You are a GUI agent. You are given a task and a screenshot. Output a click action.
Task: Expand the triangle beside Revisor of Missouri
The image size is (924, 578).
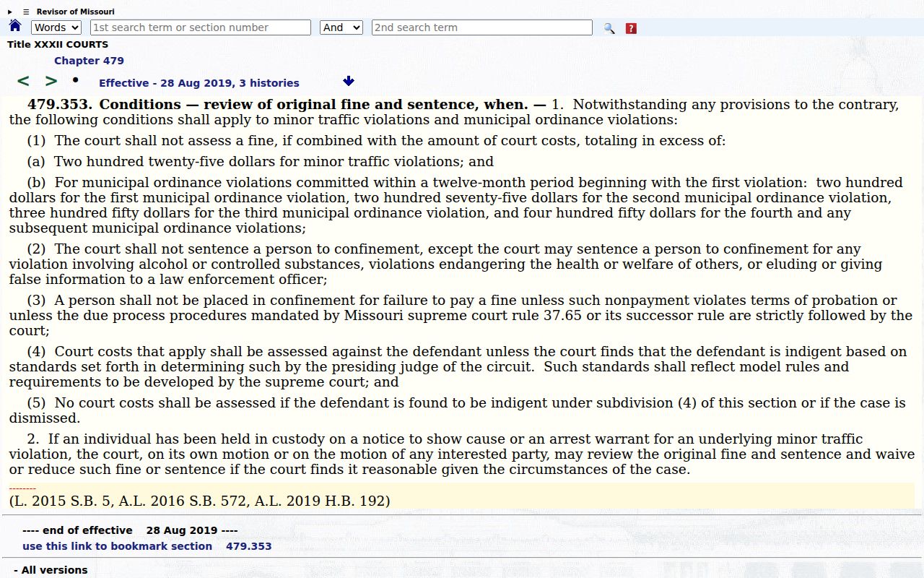point(10,12)
